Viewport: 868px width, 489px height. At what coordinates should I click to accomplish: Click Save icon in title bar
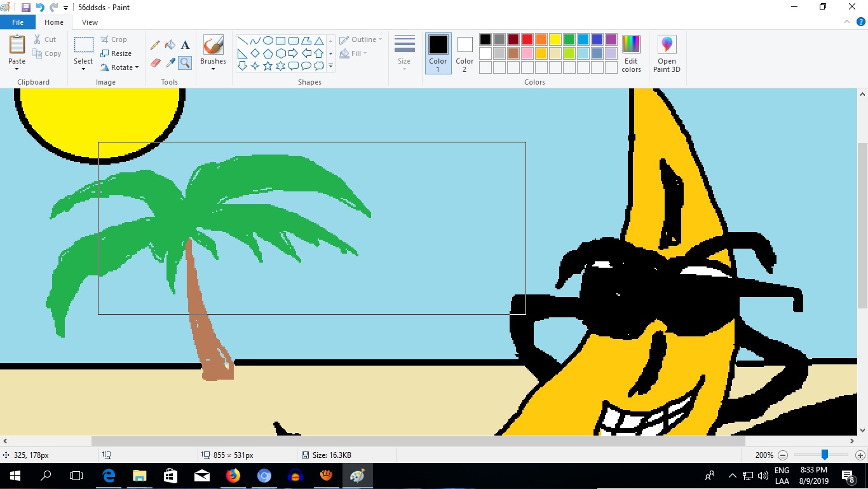click(26, 8)
